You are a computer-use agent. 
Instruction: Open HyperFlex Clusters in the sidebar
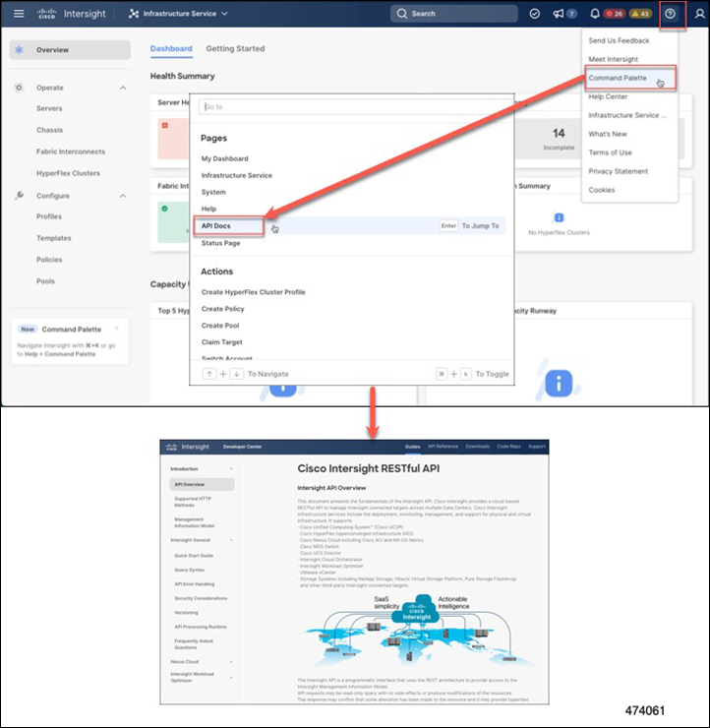pyautogui.click(x=68, y=173)
